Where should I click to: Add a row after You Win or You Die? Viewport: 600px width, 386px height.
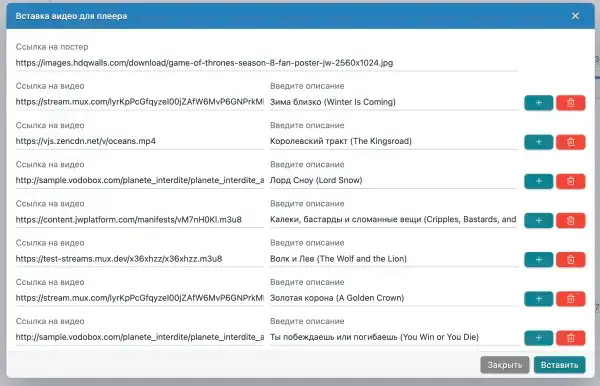click(538, 338)
